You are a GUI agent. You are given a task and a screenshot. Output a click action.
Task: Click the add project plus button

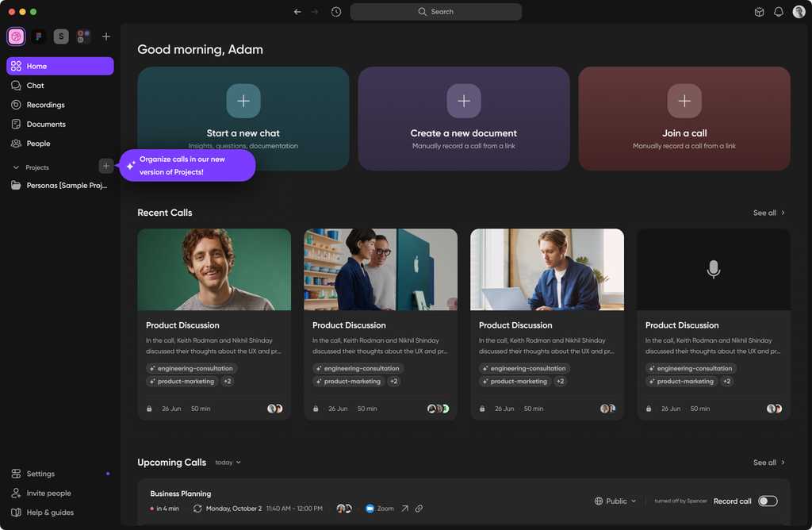point(105,166)
